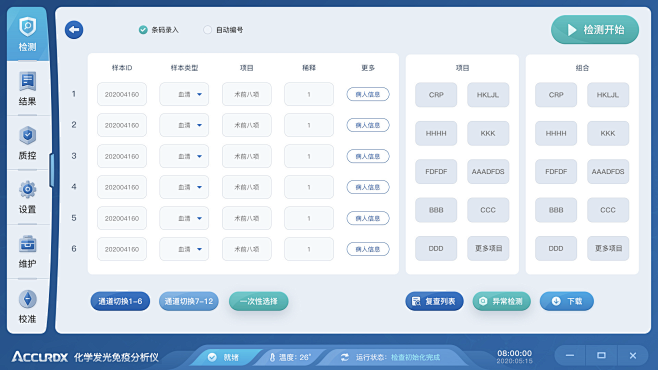The width and height of the screenshot is (658, 370).
Task: Start detection with 检测开始 button
Action: pyautogui.click(x=595, y=30)
